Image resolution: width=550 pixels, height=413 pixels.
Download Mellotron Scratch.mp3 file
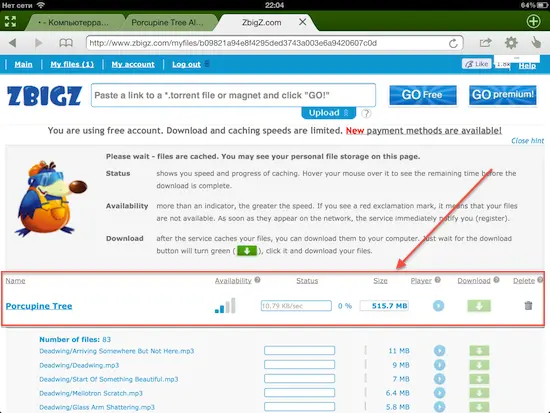coord(479,393)
